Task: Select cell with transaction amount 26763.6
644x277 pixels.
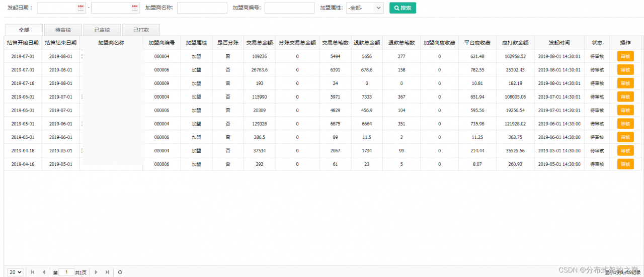Action: tap(260, 70)
